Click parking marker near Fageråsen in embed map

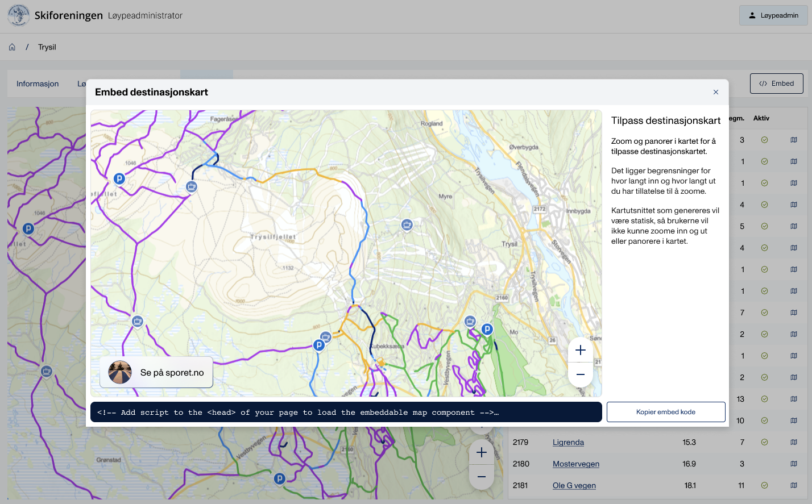pos(119,178)
